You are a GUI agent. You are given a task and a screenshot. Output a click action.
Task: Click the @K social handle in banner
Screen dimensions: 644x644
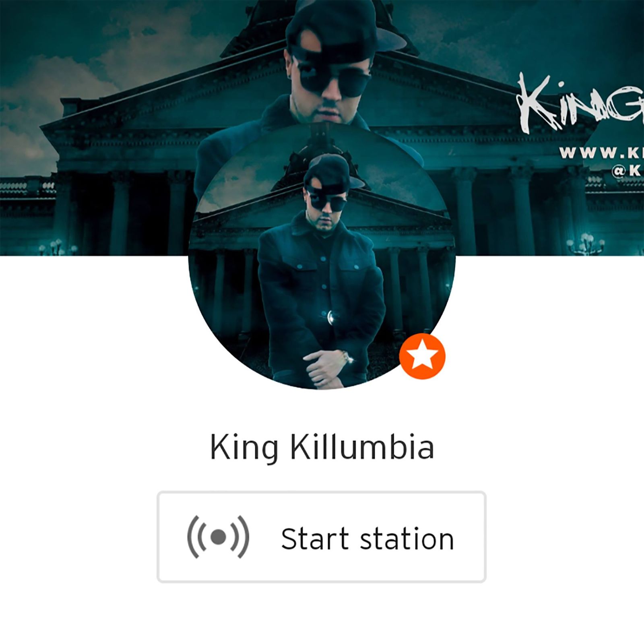click(x=627, y=171)
